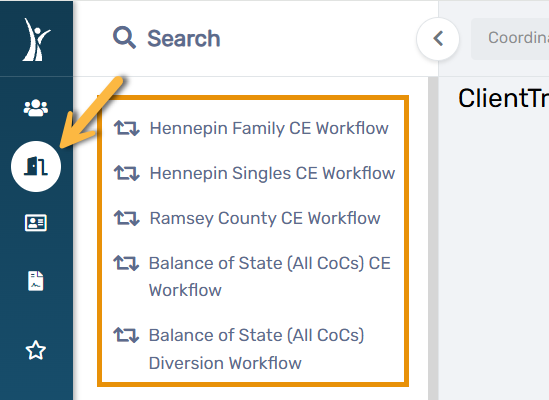Screen dimensions: 549x400
Task: Click arrows icon beside Diversion Workflow
Action: pyautogui.click(x=126, y=335)
